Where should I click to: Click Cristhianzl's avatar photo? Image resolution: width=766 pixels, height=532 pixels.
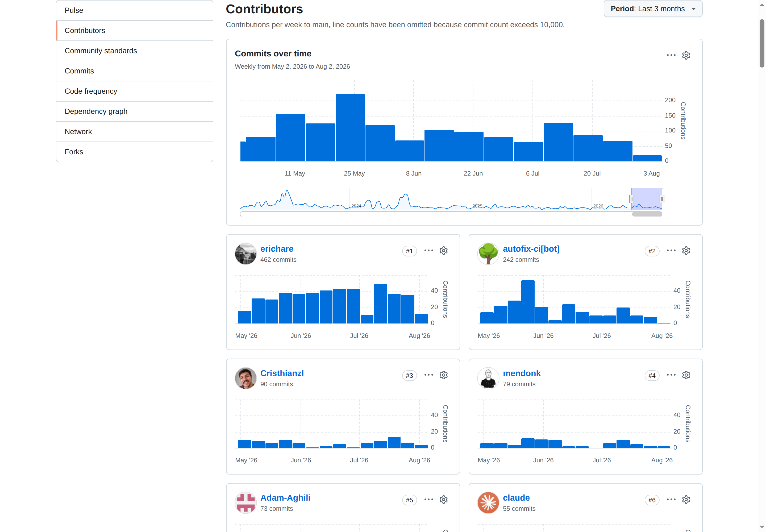click(246, 378)
